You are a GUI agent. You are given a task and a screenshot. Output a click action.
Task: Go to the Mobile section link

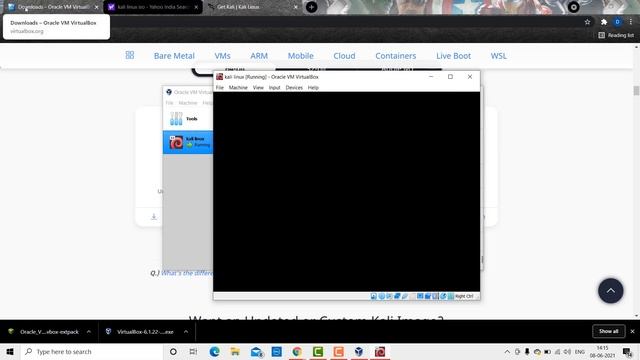(x=301, y=56)
